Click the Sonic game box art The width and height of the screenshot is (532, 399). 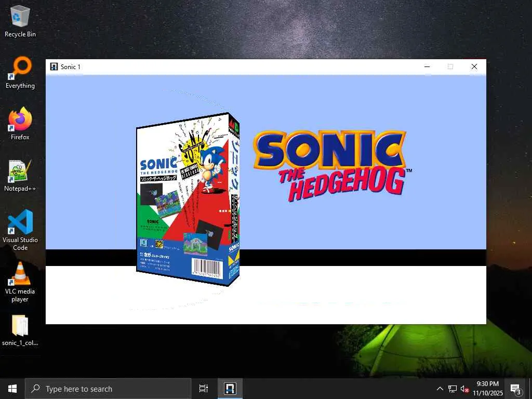[x=188, y=199]
